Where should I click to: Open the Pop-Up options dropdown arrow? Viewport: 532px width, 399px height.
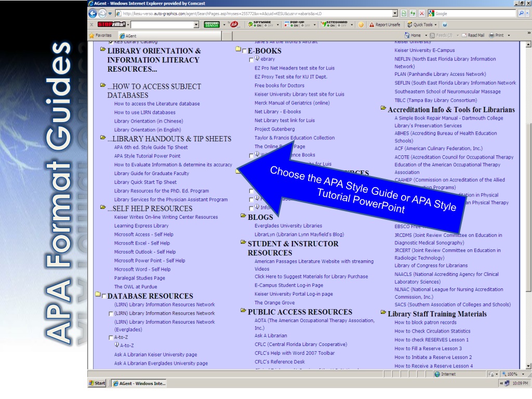tap(314, 25)
